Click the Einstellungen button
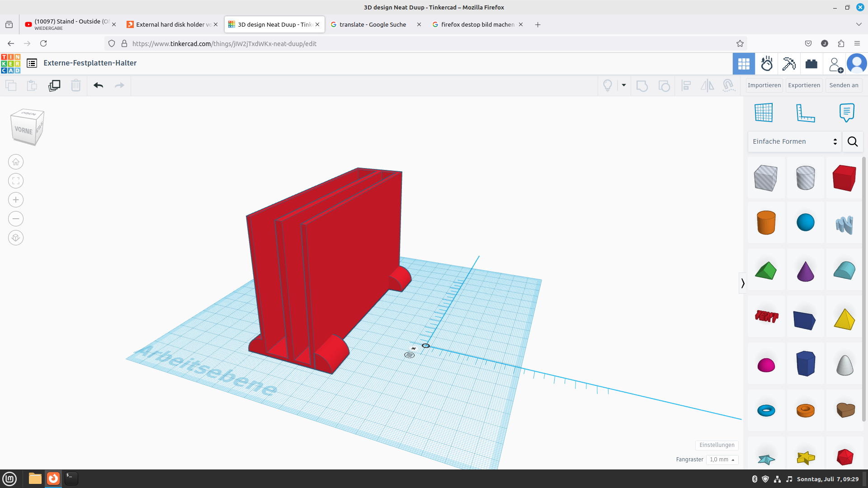The width and height of the screenshot is (868, 488). click(717, 445)
